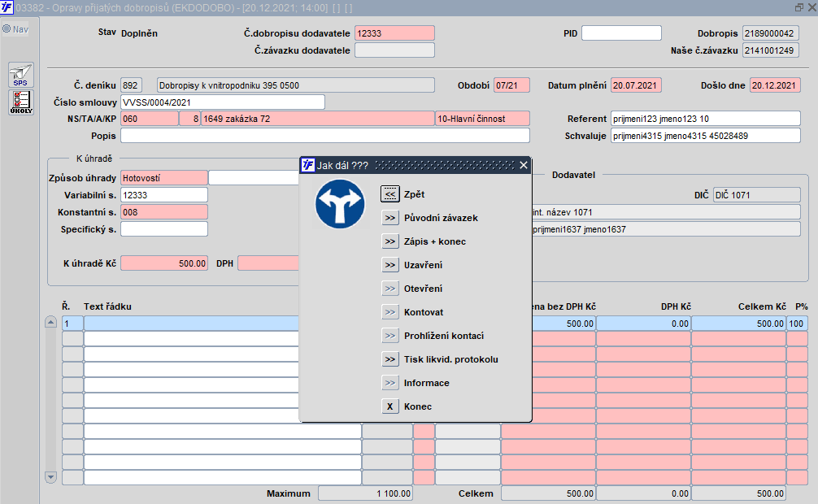Click the Referent field
Image resolution: width=818 pixels, height=504 pixels.
704,119
